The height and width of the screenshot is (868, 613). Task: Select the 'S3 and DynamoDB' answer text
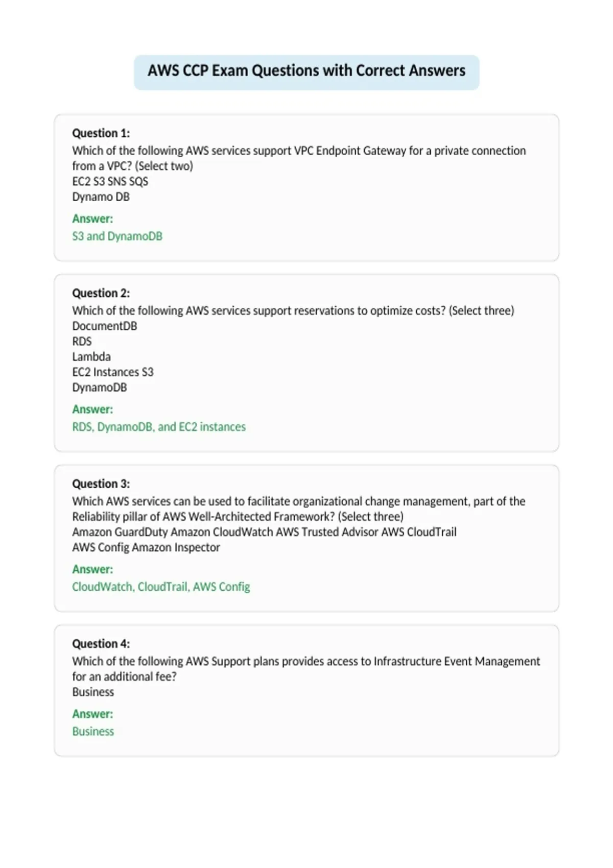[x=117, y=236]
